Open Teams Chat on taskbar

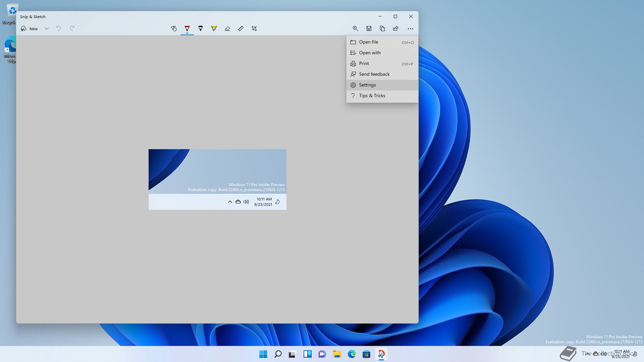pos(322,354)
